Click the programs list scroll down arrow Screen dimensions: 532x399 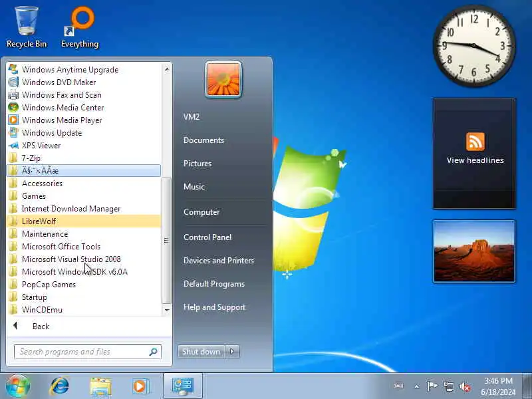pos(167,310)
